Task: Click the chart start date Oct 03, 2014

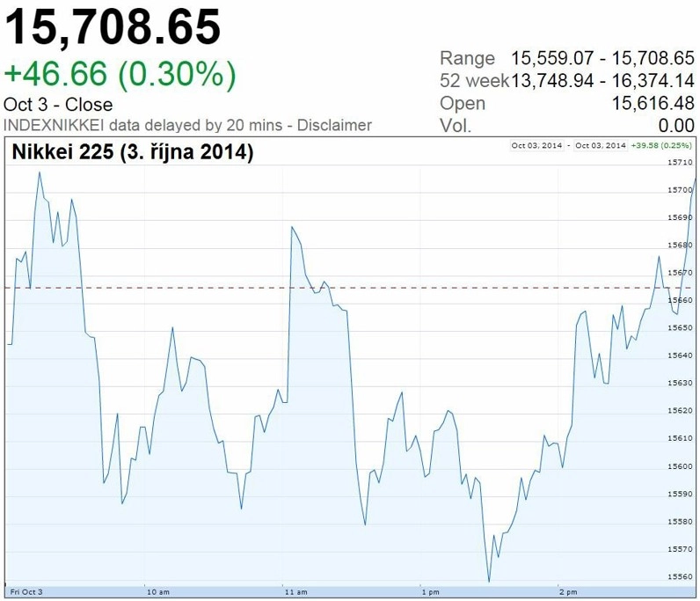Action: point(536,145)
